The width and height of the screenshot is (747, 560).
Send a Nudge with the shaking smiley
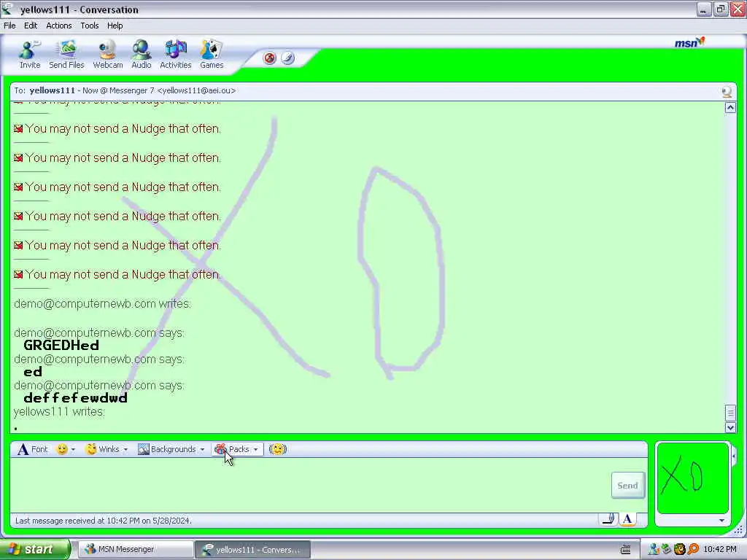pos(278,449)
